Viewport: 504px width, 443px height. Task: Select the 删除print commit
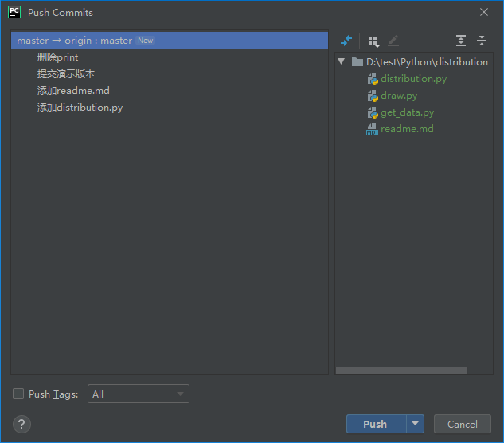(x=57, y=57)
